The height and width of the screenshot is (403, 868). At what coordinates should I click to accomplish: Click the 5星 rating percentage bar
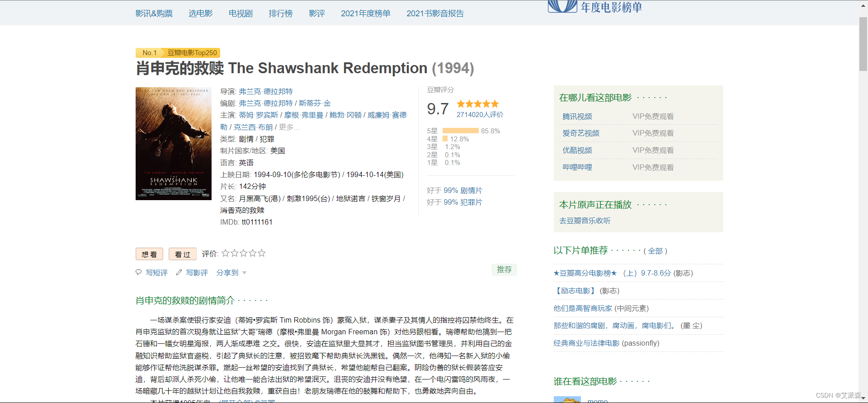point(460,131)
